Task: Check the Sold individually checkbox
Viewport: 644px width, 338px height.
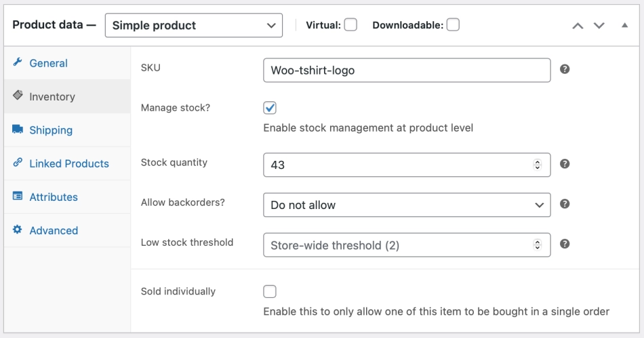Action: [x=270, y=292]
